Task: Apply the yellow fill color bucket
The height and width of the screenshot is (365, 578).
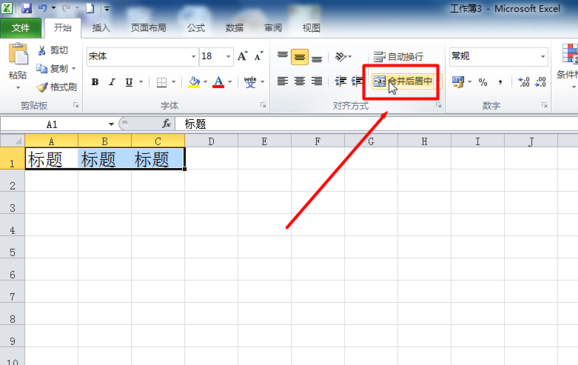Action: coord(194,82)
